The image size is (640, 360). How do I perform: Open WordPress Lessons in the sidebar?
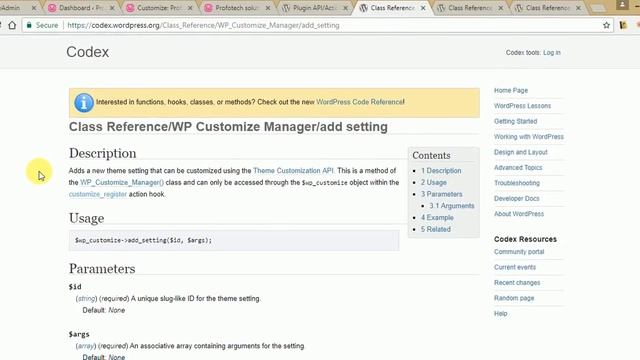point(522,106)
